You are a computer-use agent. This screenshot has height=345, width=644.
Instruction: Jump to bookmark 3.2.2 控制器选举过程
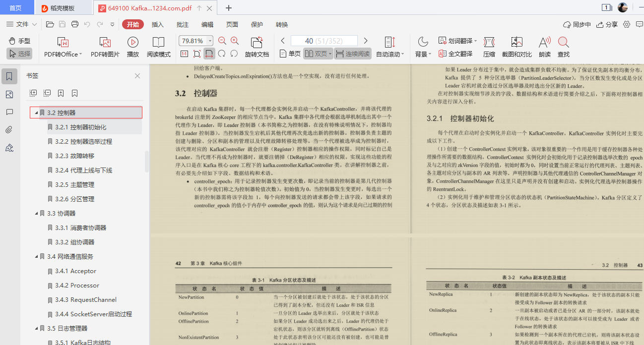tap(84, 141)
